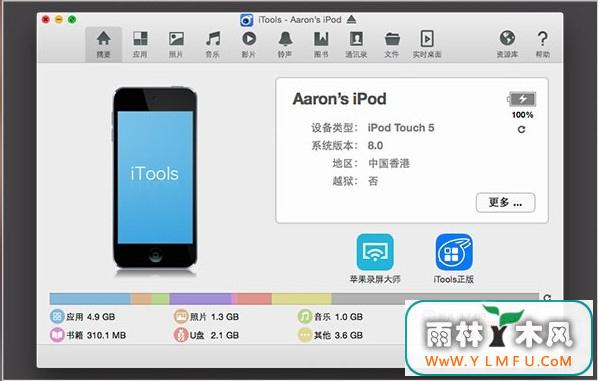598x381 pixels.
Task: Click the yellow segment in storage bar
Action: pos(301,299)
